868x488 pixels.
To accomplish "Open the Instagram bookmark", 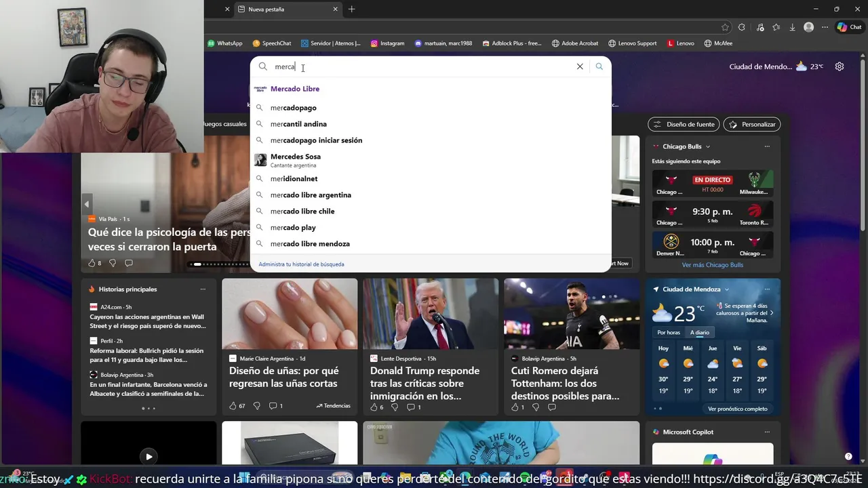I will click(x=388, y=43).
